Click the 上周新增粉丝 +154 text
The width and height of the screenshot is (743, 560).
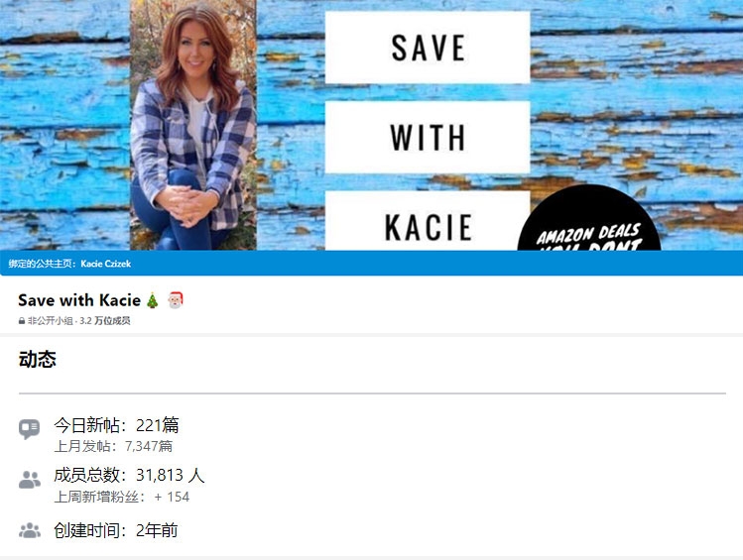122,497
